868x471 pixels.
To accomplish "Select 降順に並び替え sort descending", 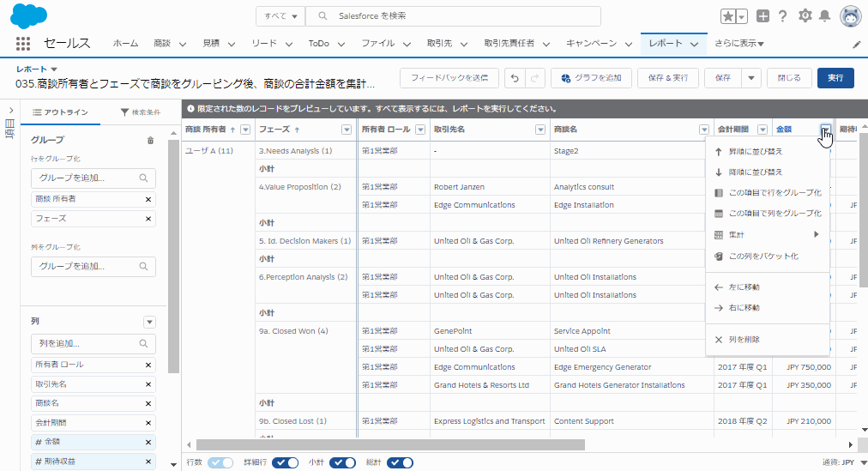I will pyautogui.click(x=768, y=172).
